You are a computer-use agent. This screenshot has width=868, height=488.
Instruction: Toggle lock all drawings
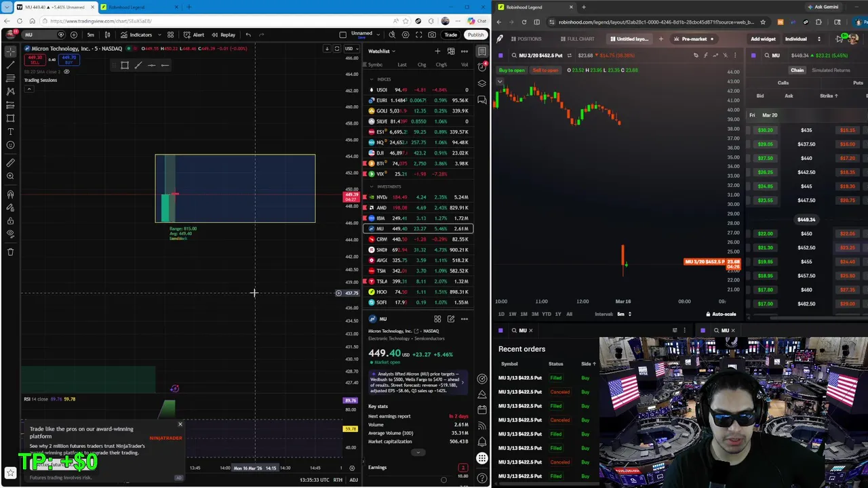pyautogui.click(x=10, y=221)
